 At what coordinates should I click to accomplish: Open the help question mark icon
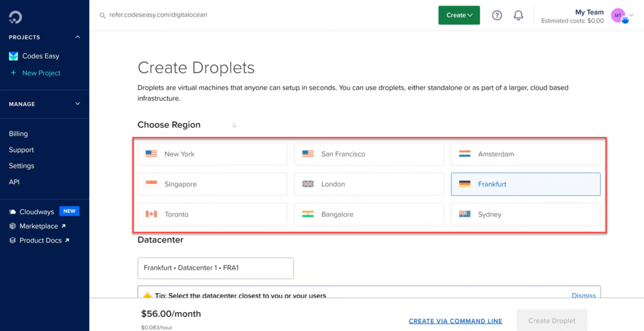[497, 15]
